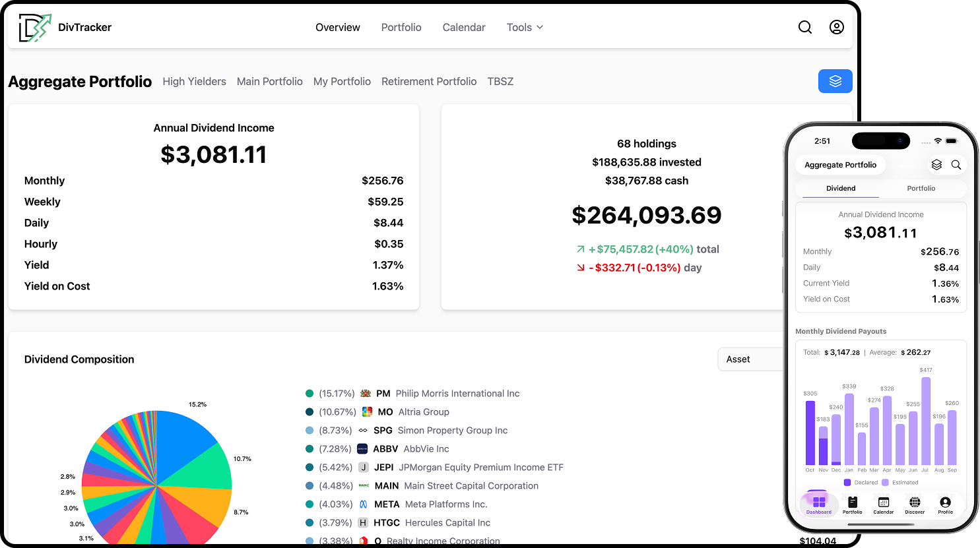Select the High Yielders portfolio
The image size is (980, 548).
pos(194,82)
